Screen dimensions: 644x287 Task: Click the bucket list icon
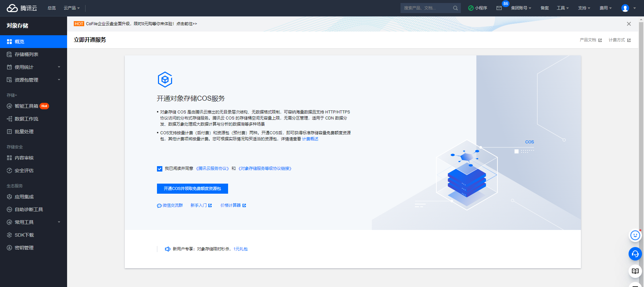click(9, 54)
